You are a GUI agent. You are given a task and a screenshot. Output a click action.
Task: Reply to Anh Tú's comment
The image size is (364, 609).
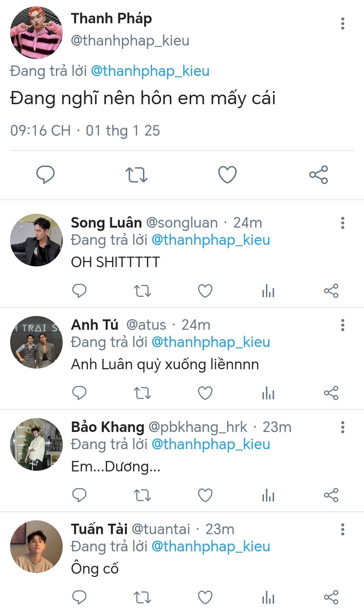(x=80, y=393)
